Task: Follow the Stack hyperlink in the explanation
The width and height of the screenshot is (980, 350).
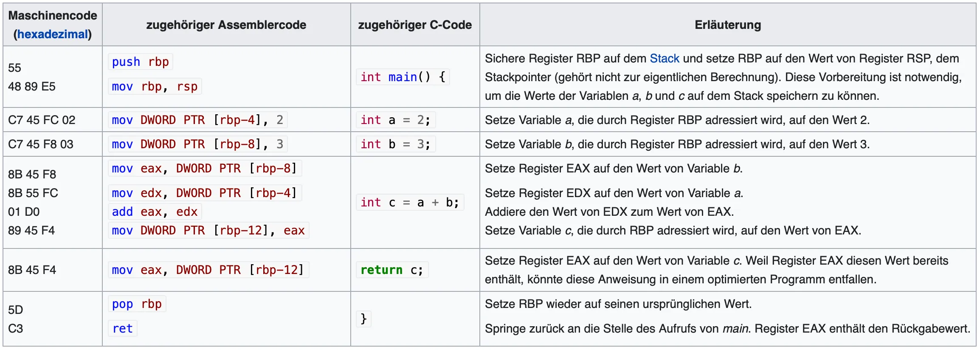Action: (x=664, y=59)
